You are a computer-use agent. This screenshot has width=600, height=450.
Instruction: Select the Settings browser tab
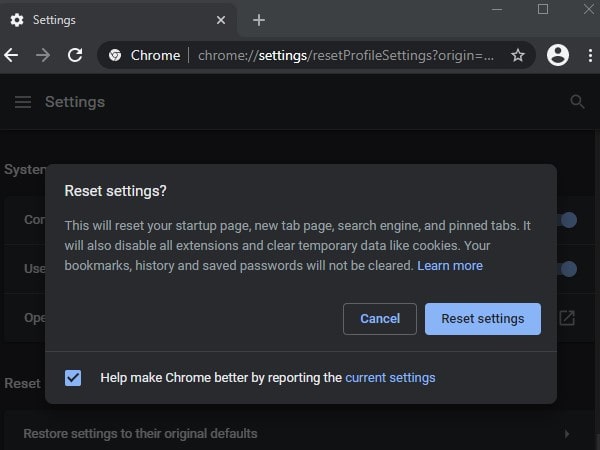click(x=118, y=20)
